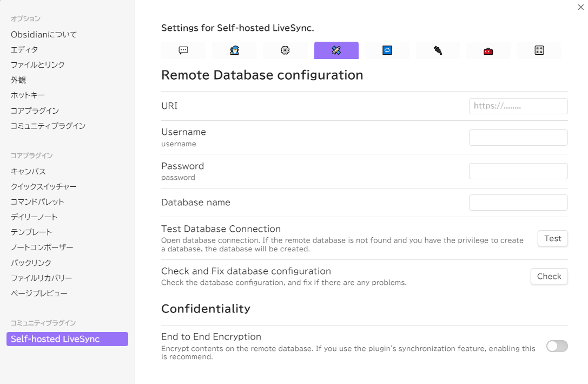This screenshot has width=588, height=384.
Task: Go to ホットキー settings in sidebar
Action: click(x=28, y=95)
